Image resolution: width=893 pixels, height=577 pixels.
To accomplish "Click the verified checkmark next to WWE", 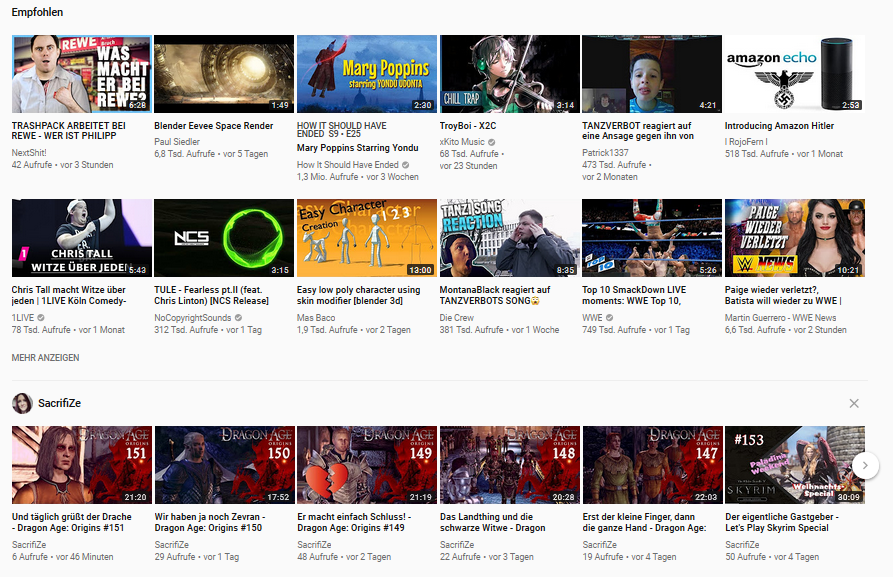I will pos(610,318).
